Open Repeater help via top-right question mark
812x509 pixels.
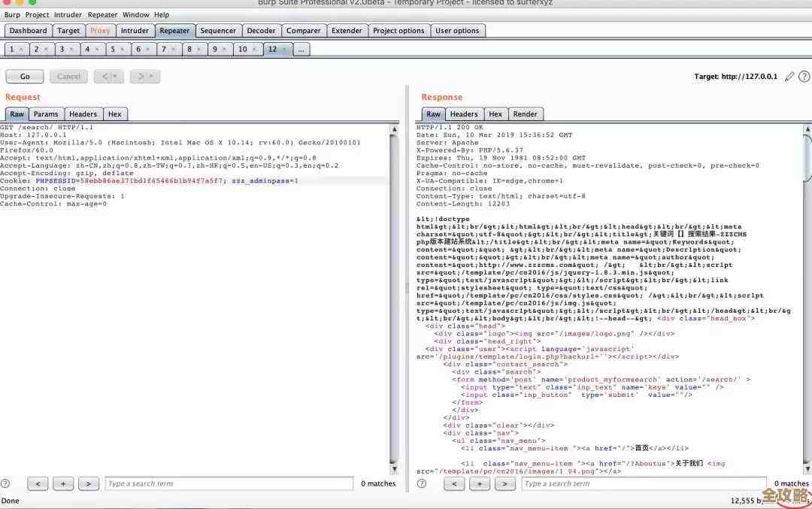[804, 77]
